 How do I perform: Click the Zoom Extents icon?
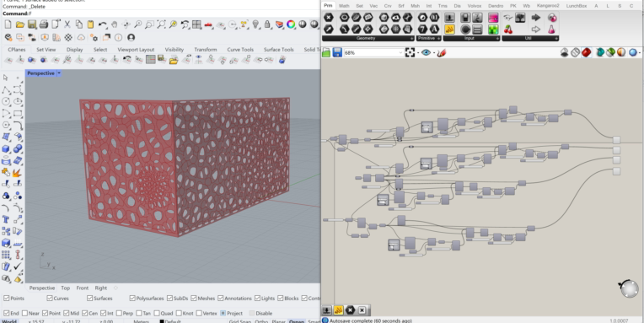pyautogui.click(x=161, y=24)
